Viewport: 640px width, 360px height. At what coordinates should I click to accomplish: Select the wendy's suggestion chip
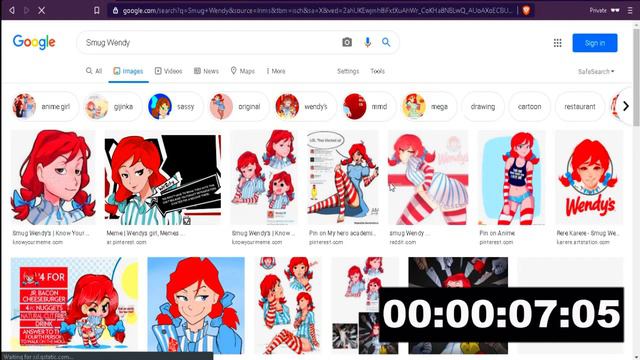(305, 107)
